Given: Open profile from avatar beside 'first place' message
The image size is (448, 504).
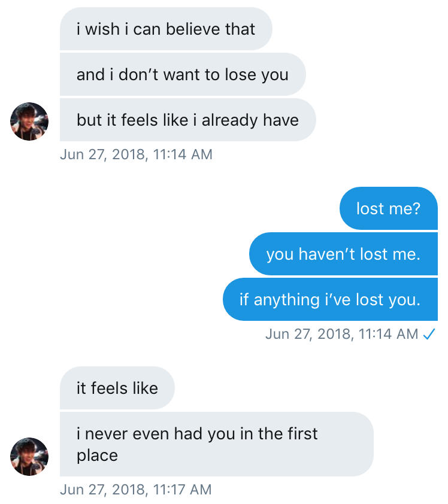Looking at the screenshot, I should click(29, 456).
